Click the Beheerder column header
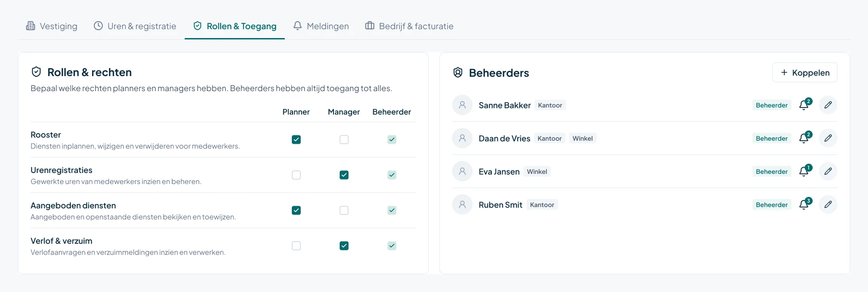This screenshot has width=868, height=292. click(391, 112)
